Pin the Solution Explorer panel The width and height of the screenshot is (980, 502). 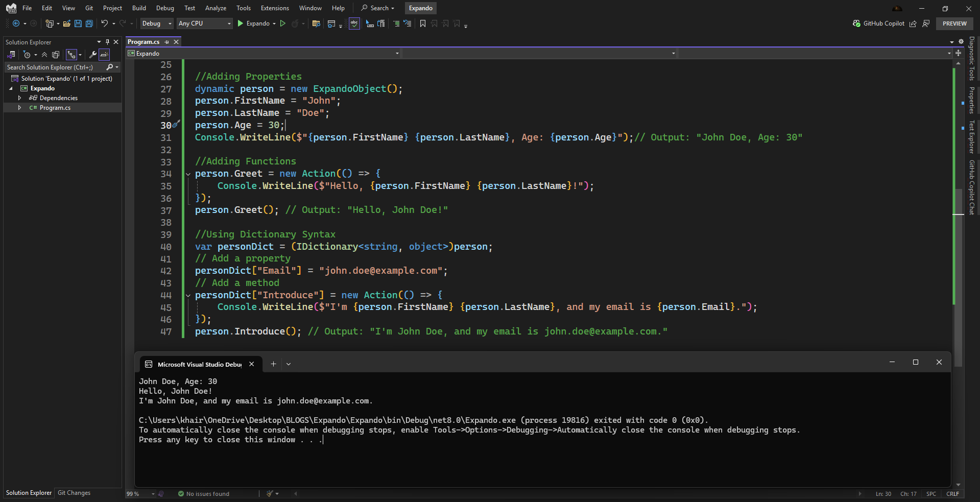click(107, 42)
